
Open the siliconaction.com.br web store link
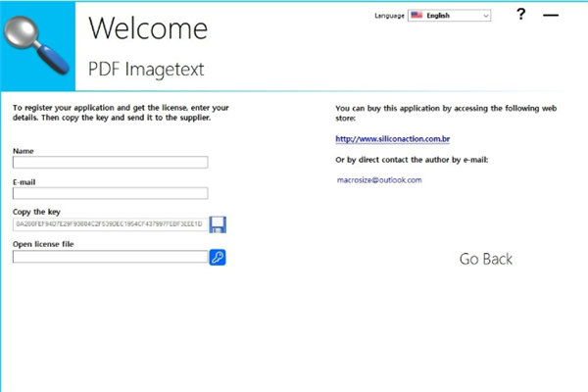[393, 139]
